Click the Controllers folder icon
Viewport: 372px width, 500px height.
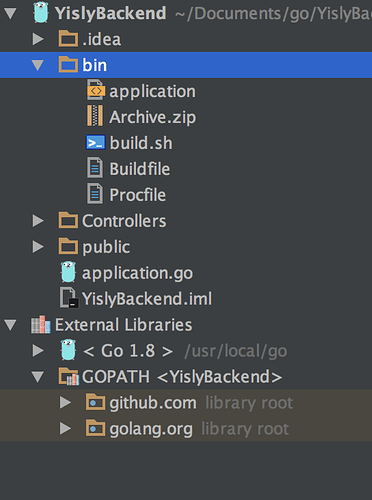(x=68, y=220)
